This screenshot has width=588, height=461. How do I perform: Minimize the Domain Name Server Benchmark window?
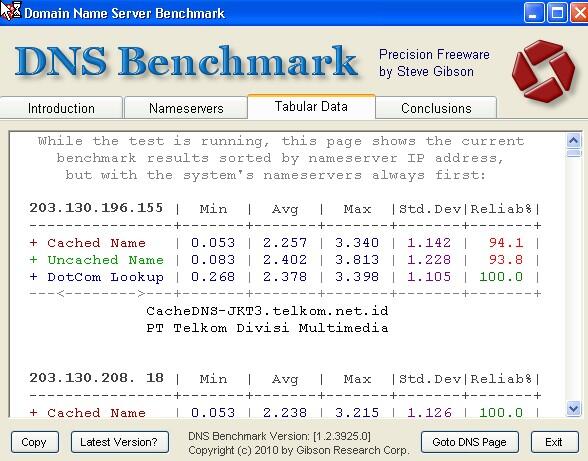click(x=533, y=13)
